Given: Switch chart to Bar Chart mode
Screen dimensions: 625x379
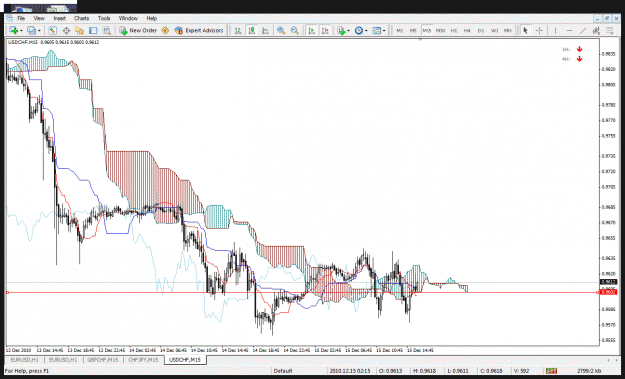Looking at the screenshot, I should [x=238, y=30].
